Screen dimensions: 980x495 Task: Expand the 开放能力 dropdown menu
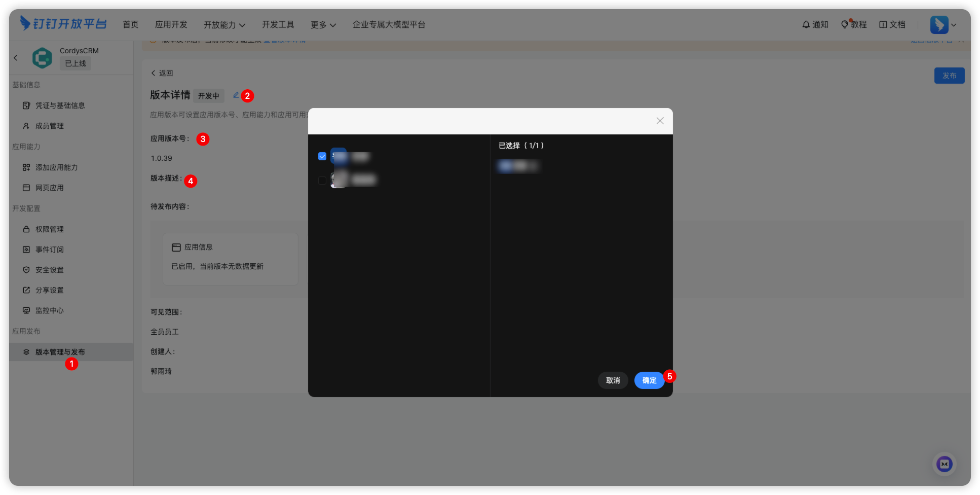click(x=224, y=25)
